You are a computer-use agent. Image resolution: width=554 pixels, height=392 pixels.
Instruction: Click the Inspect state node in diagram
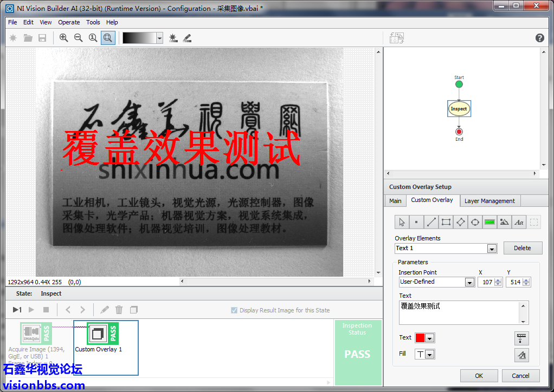click(459, 109)
